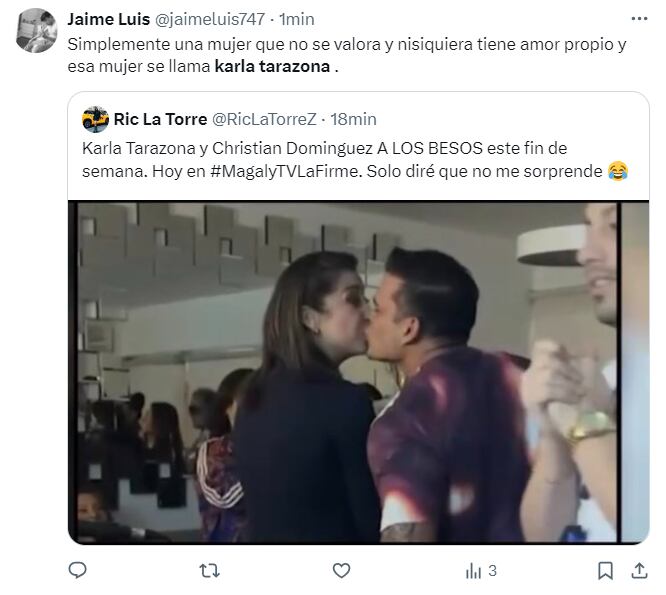Open Ric La Torre's small avatar

click(x=95, y=119)
